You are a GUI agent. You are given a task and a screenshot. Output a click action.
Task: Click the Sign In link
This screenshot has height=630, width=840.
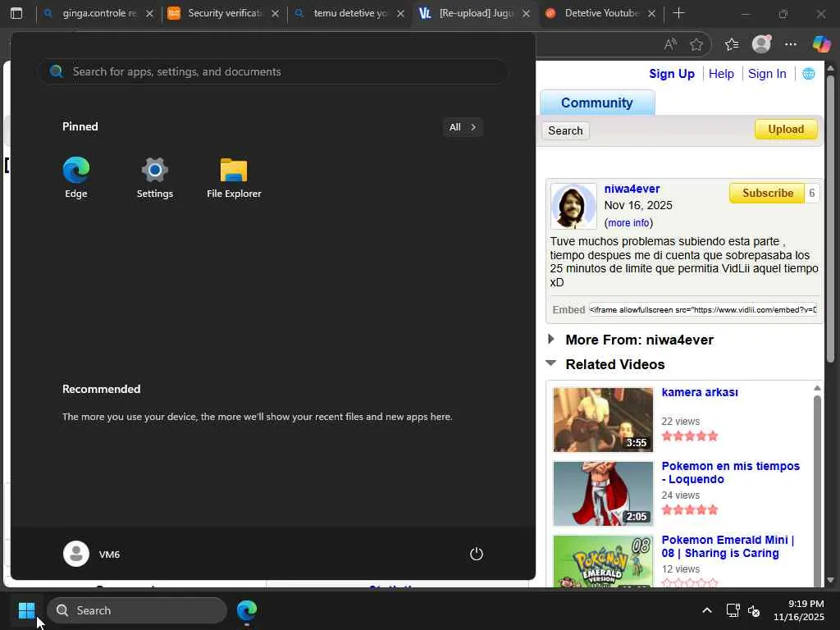767,74
